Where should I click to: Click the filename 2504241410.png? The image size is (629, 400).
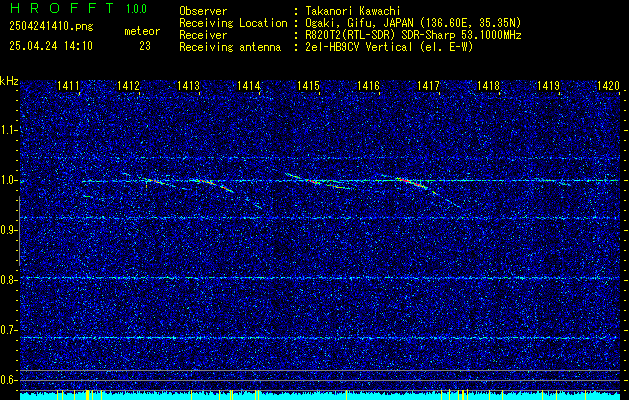coord(51,26)
